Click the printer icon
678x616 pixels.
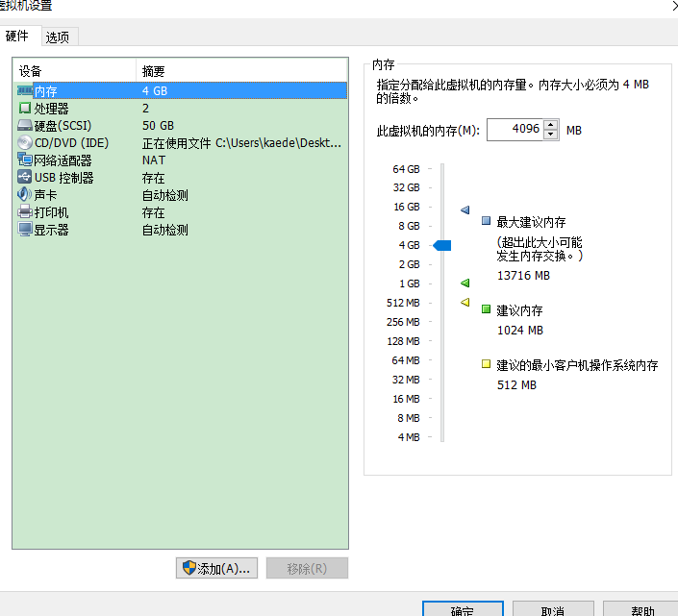[25, 211]
